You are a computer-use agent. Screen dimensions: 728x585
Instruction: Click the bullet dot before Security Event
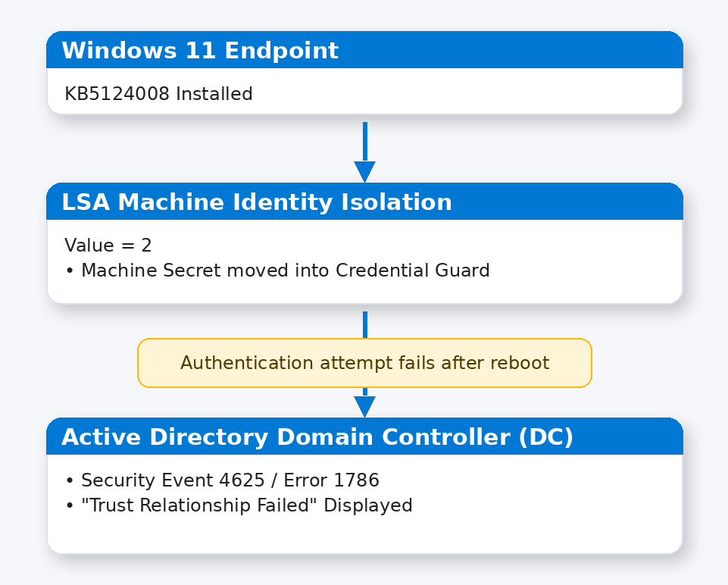click(x=70, y=480)
